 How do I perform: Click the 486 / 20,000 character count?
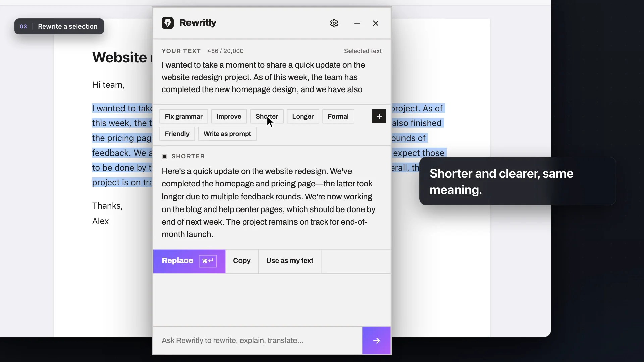[225, 51]
